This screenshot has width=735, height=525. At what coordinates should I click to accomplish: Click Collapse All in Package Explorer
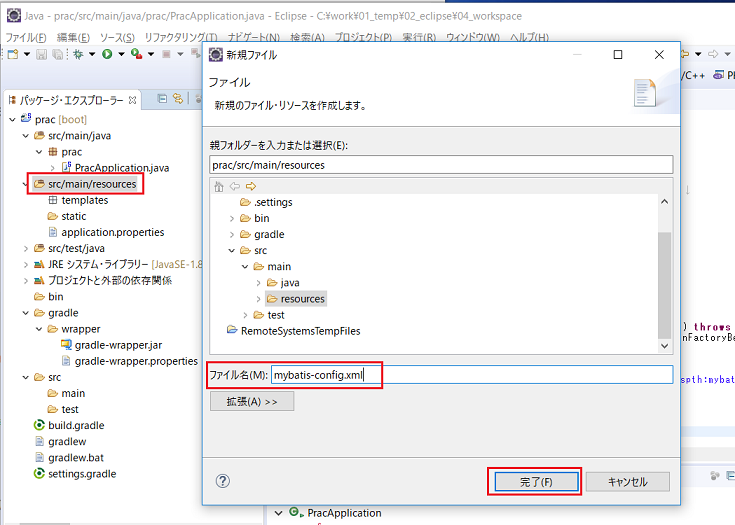coord(162,99)
